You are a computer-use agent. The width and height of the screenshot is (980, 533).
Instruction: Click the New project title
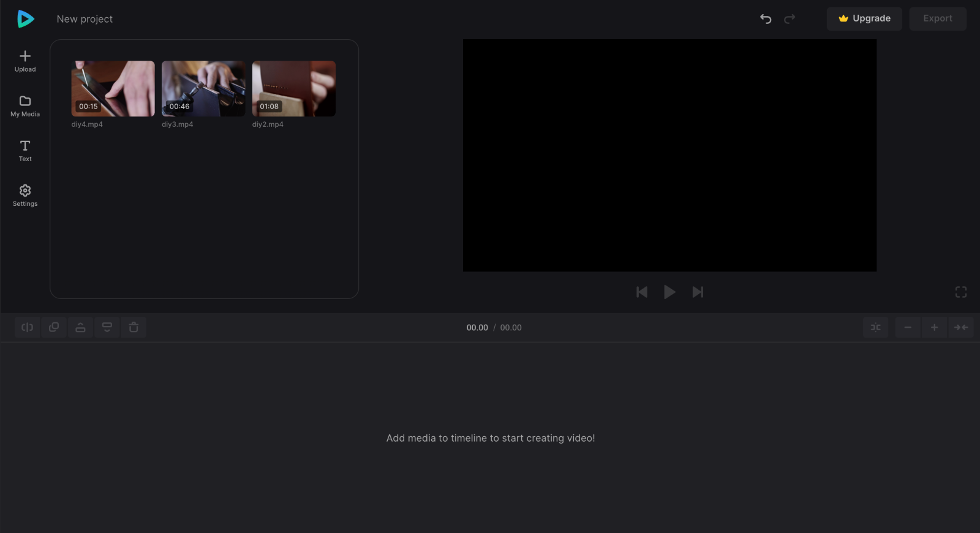[85, 19]
